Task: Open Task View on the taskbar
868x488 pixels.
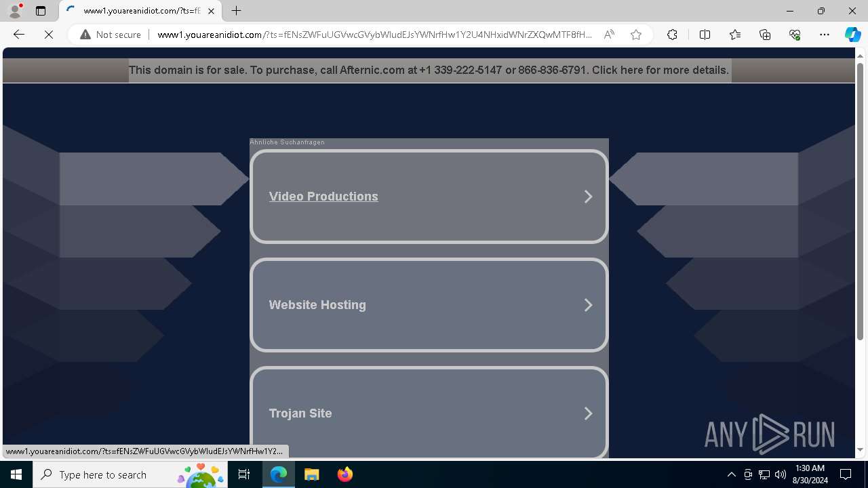Action: tap(244, 474)
